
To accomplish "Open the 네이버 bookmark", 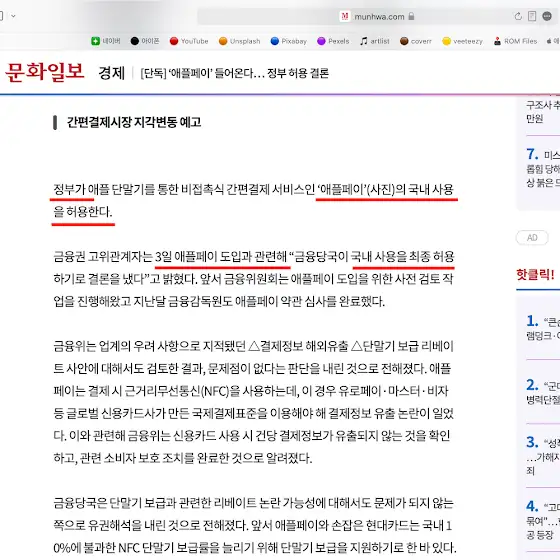I will (x=106, y=41).
